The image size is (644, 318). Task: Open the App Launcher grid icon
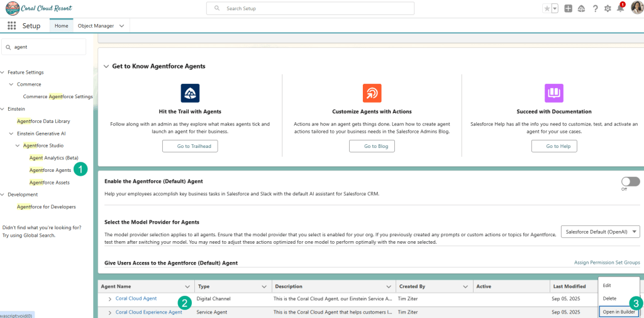11,26
